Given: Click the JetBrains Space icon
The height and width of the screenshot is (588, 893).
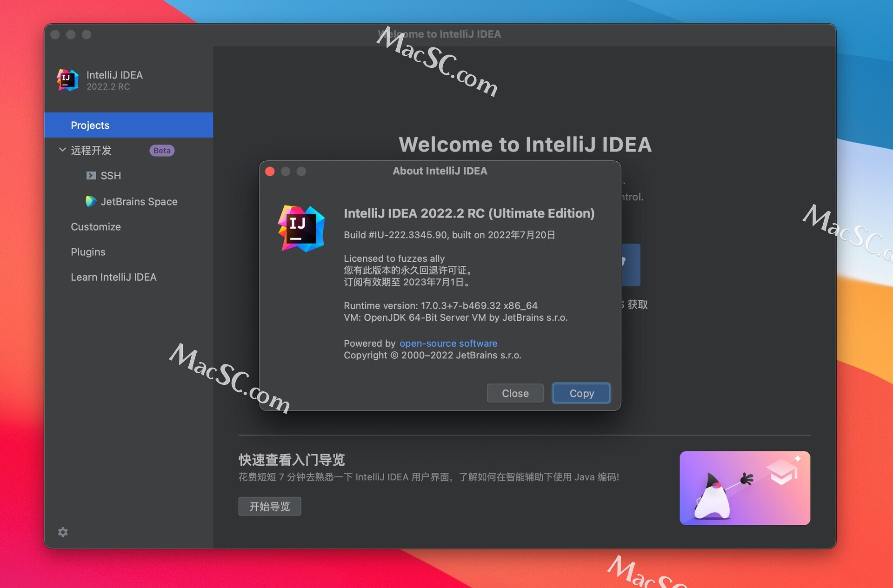Looking at the screenshot, I should click(91, 201).
